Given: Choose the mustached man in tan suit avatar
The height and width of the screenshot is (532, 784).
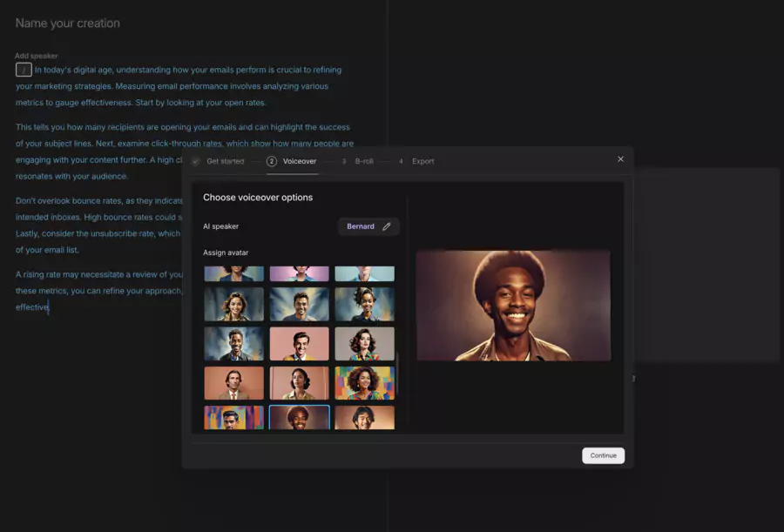Looking at the screenshot, I should [233, 382].
